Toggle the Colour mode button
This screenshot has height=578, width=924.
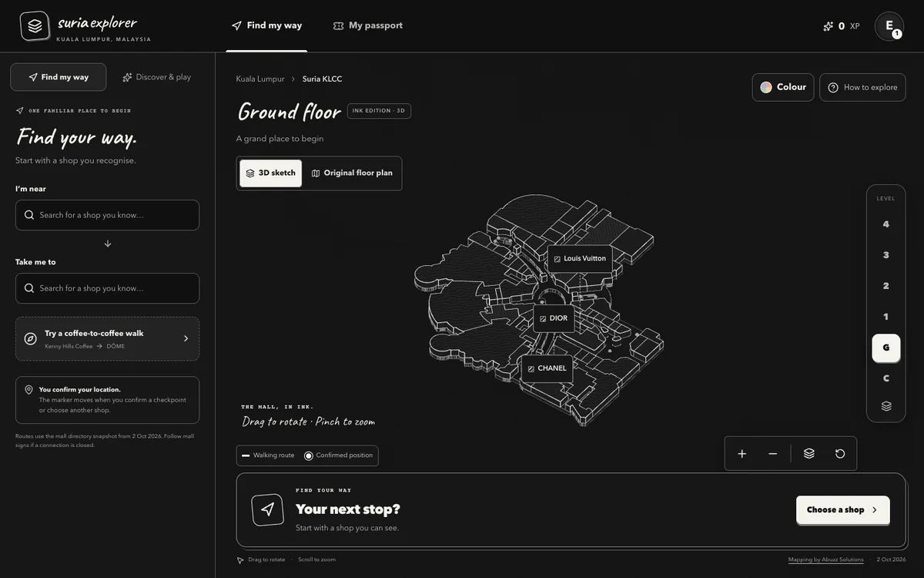click(x=783, y=87)
